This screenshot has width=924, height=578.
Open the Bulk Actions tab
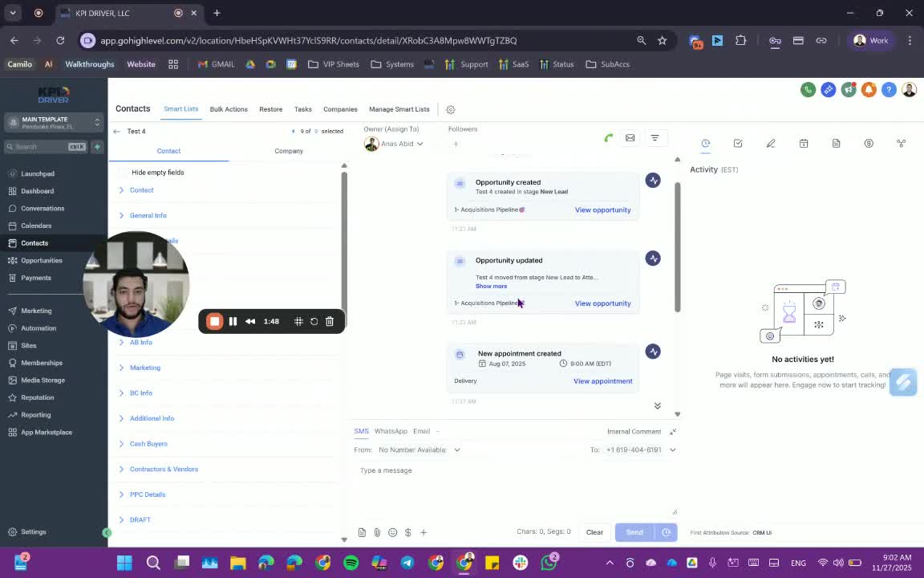[x=229, y=109]
